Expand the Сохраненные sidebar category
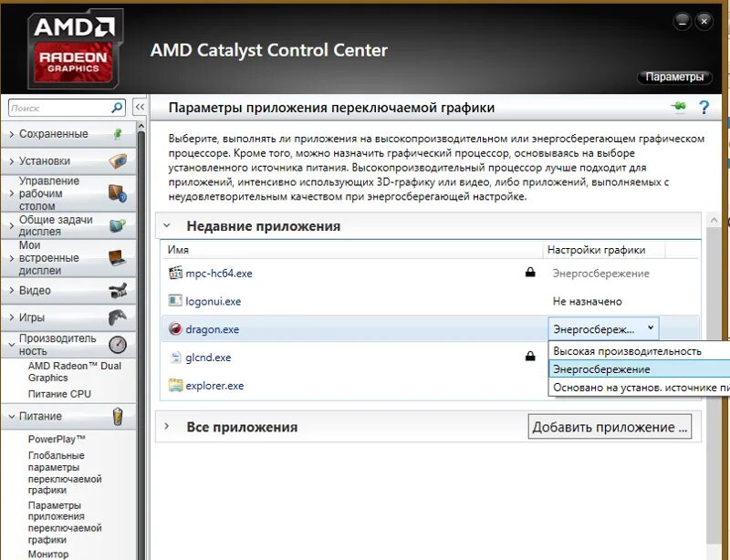The height and width of the screenshot is (560, 730). [12, 134]
